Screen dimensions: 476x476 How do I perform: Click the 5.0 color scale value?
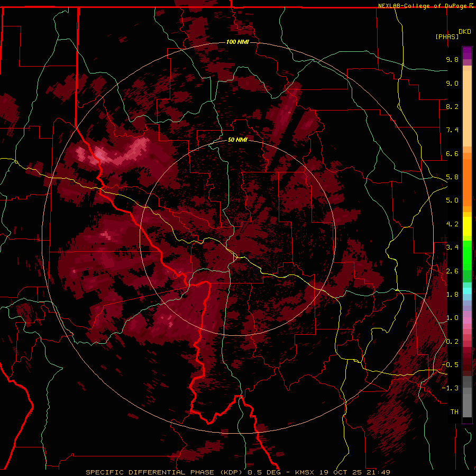point(452,200)
